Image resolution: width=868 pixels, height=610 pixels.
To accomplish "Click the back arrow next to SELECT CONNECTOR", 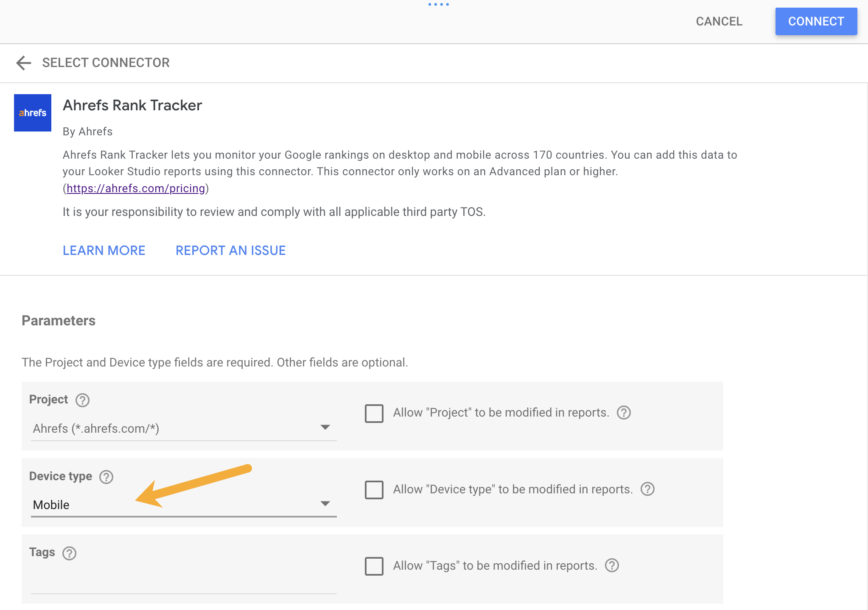I will (24, 63).
